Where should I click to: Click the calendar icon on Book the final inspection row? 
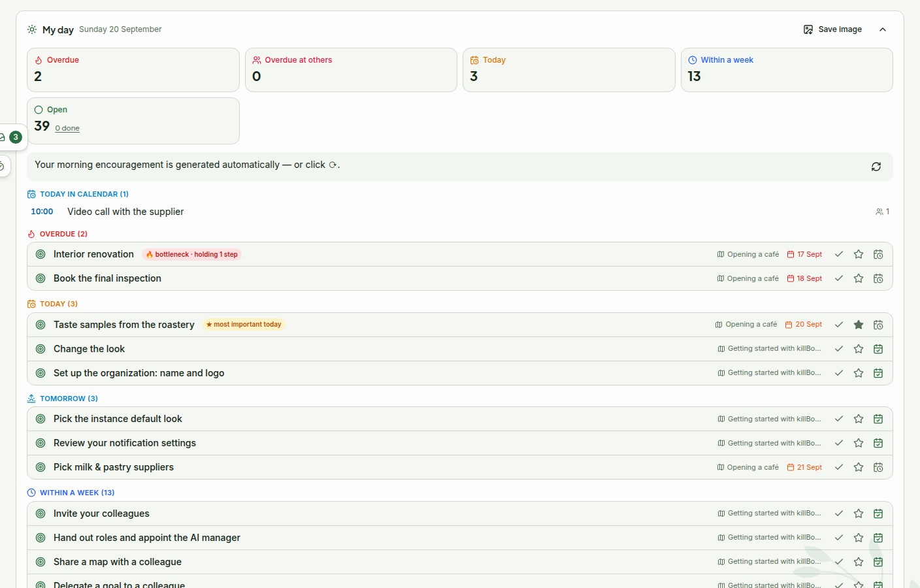[x=878, y=278]
